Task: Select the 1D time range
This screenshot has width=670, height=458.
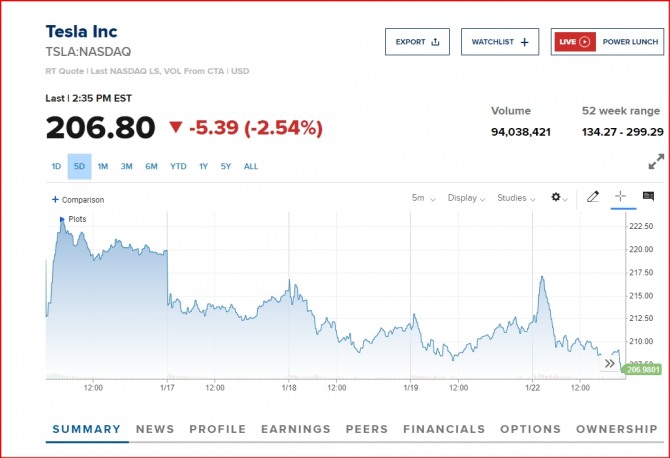Action: pos(57,166)
